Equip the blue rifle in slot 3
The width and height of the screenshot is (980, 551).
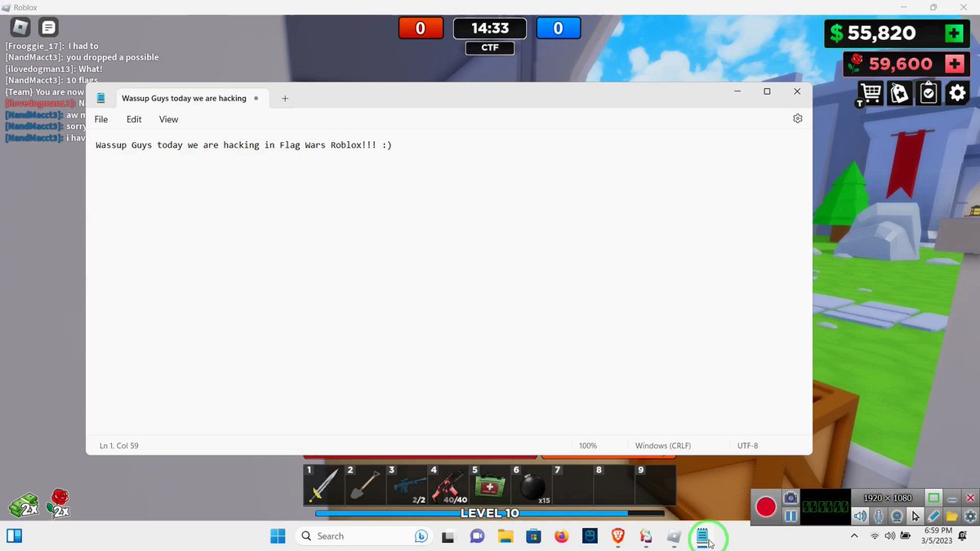(x=407, y=485)
